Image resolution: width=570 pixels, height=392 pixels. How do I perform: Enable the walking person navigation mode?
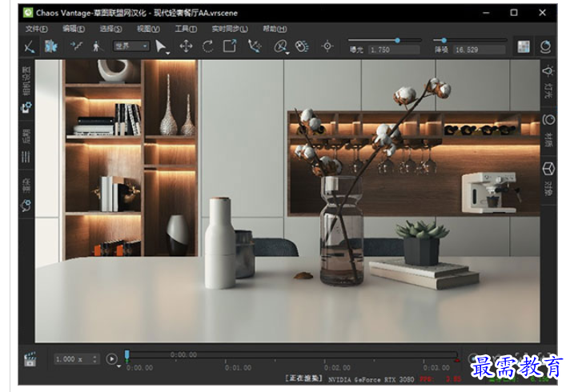tap(96, 46)
